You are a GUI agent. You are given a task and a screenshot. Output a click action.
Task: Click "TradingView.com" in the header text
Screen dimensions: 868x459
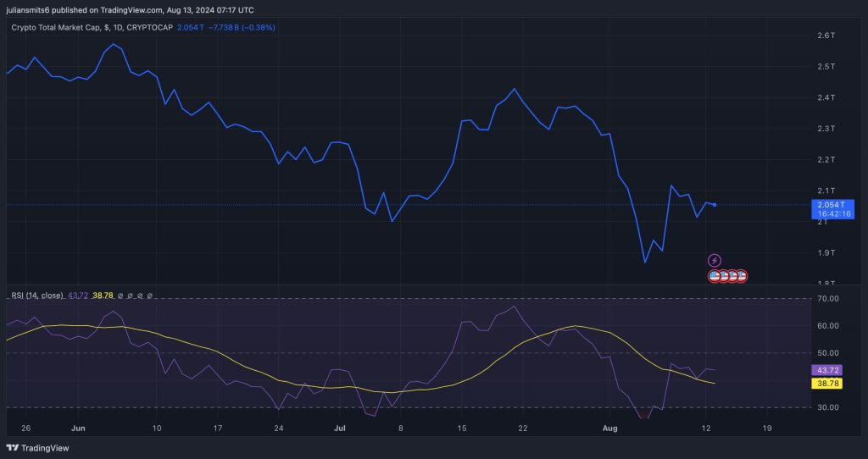pyautogui.click(x=131, y=10)
